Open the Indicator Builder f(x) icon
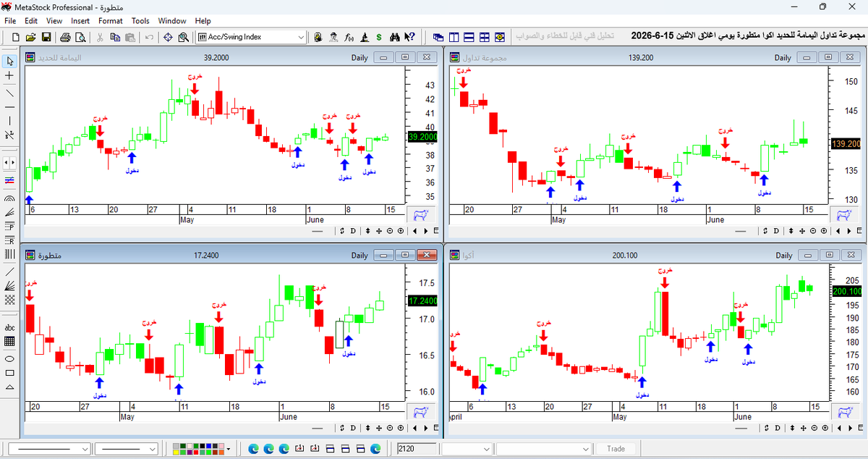Image resolution: width=868 pixels, height=459 pixels. pyautogui.click(x=349, y=37)
